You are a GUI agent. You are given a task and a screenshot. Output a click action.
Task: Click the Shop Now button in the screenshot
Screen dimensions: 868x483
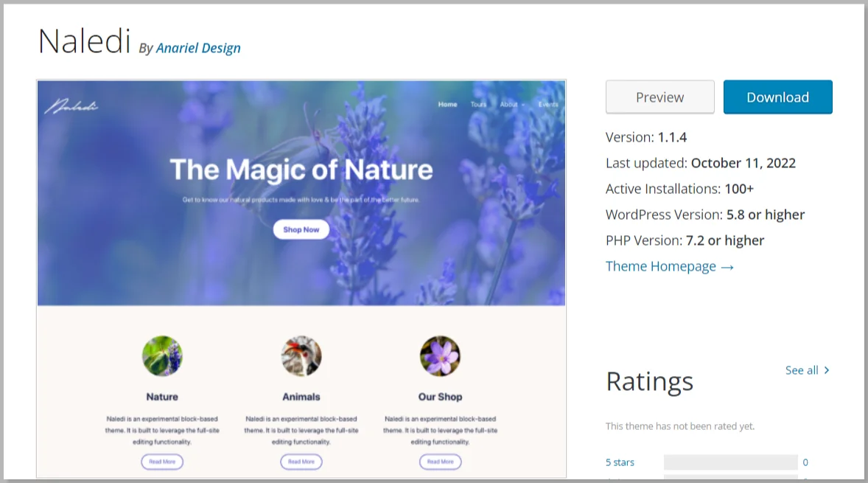(x=301, y=229)
